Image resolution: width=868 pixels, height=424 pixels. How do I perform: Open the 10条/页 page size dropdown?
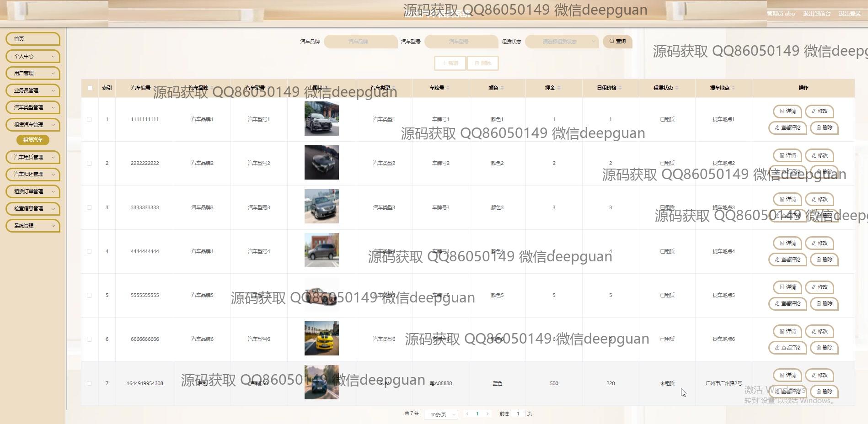pyautogui.click(x=441, y=414)
